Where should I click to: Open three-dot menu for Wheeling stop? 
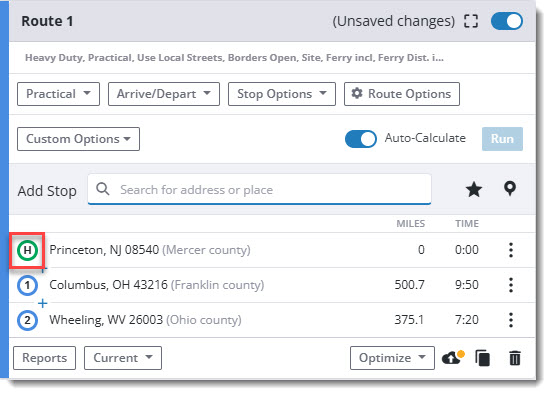point(511,320)
